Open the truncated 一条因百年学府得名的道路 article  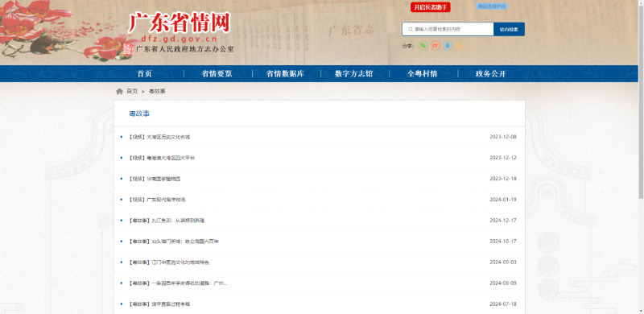[177, 283]
